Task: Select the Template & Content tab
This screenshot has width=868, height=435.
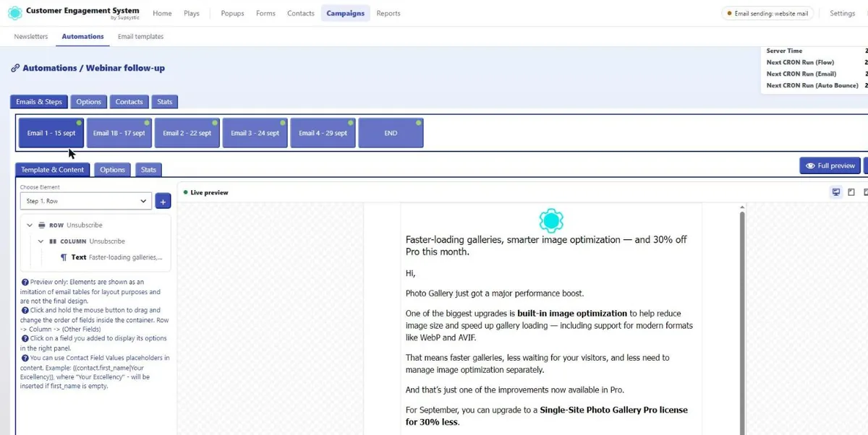Action: click(53, 170)
